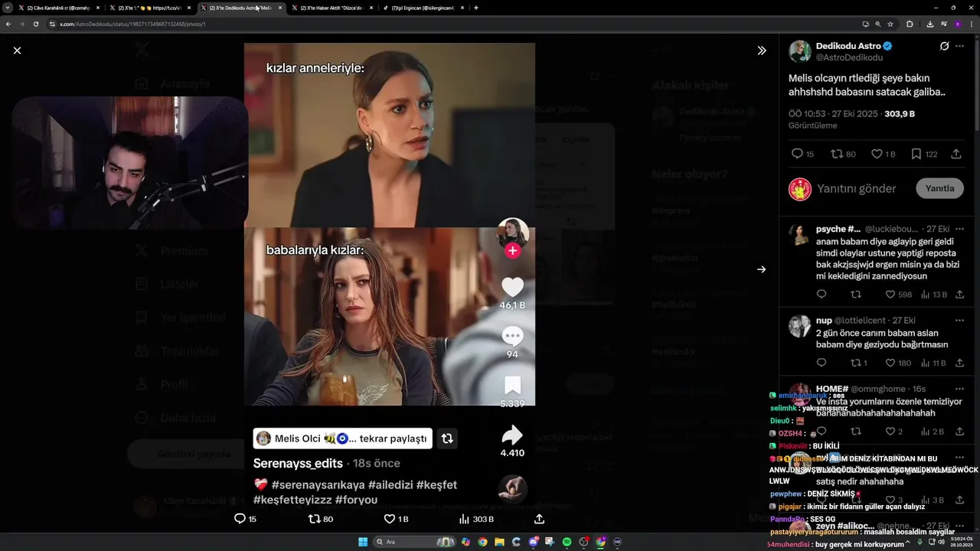Open a new browser tab with plus
980x551 pixels.
point(476,8)
